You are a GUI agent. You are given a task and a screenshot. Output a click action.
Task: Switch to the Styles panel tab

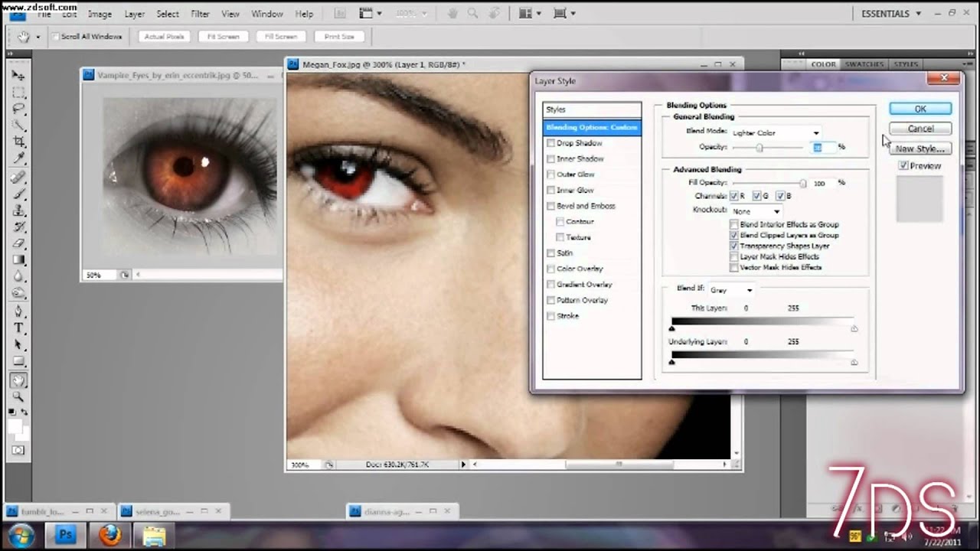point(906,64)
